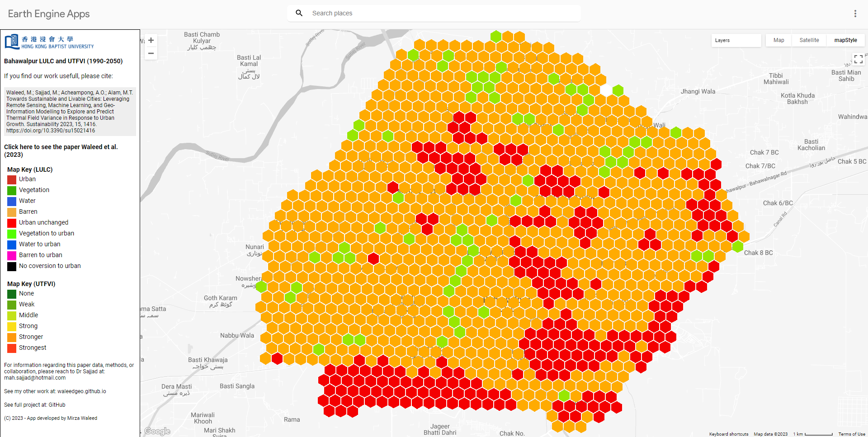
Task: Open Terms of Use link
Action: click(x=852, y=434)
